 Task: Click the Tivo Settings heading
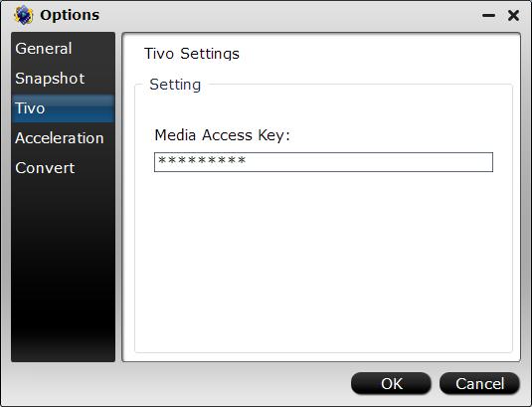[x=192, y=54]
